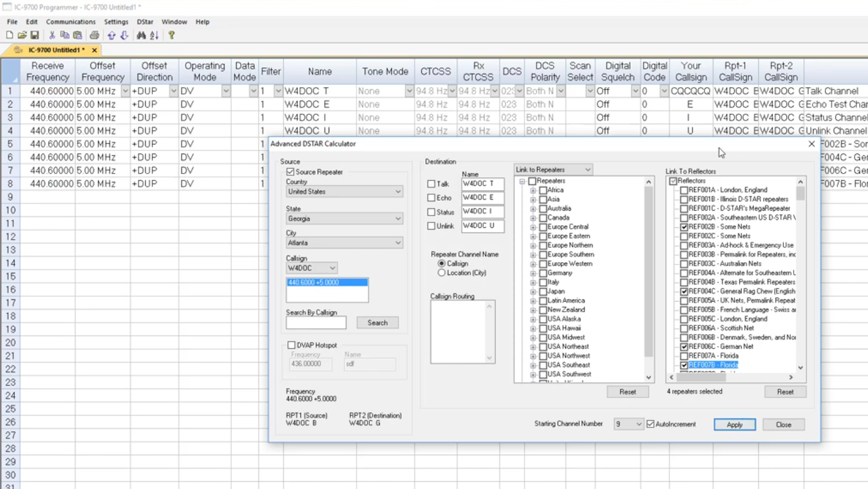The width and height of the screenshot is (868, 489).
Task: Click the Paste clipboard icon
Action: point(78,35)
